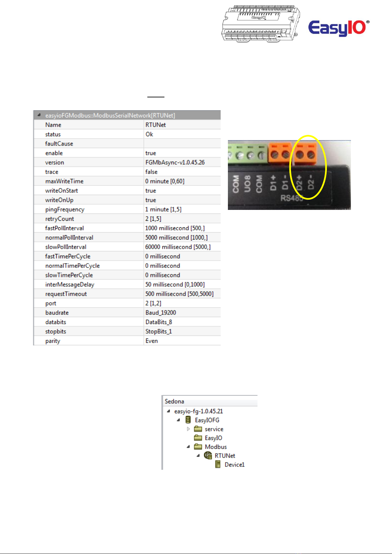Select the Modbus tree item
Screen dimensions: 392x554
coord(216,447)
